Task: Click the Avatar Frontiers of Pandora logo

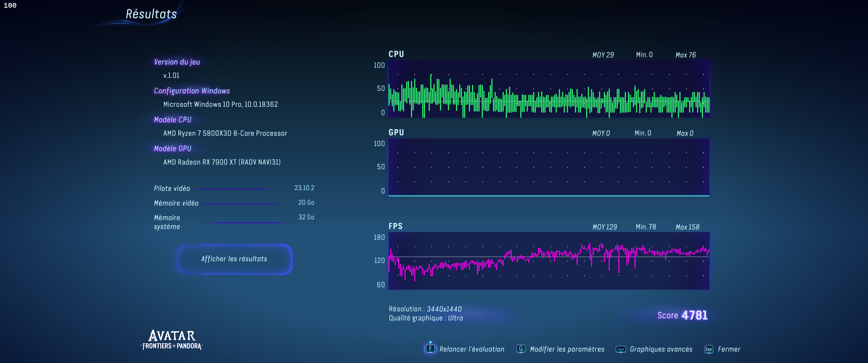Action: 172,340
